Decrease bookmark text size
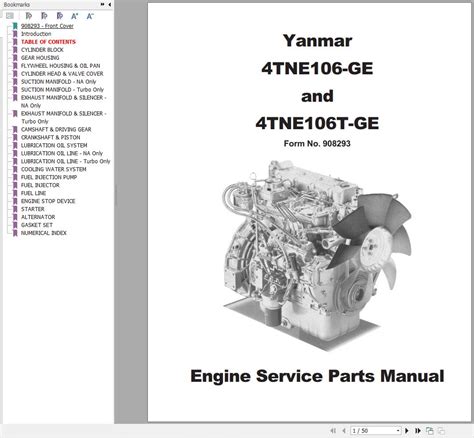This screenshot has width=474, height=438. pyautogui.click(x=90, y=16)
